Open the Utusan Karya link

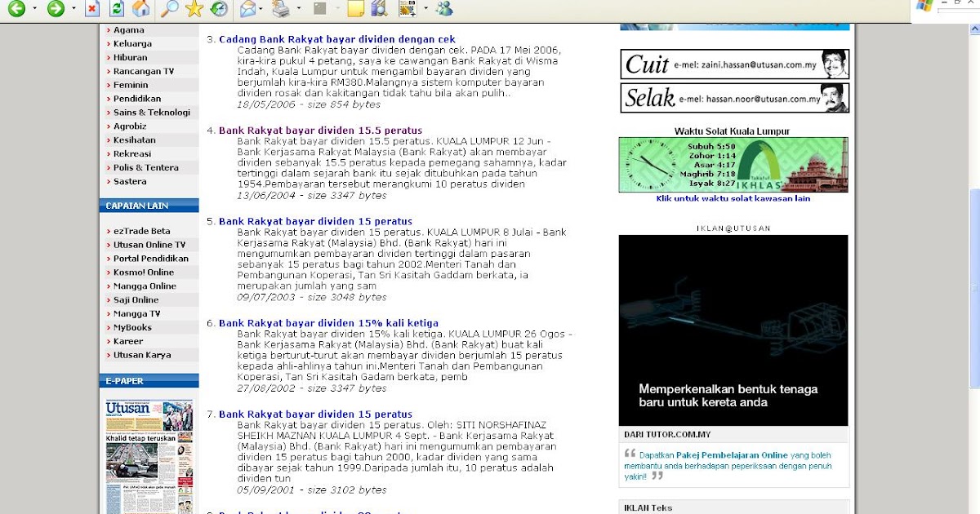click(x=142, y=356)
